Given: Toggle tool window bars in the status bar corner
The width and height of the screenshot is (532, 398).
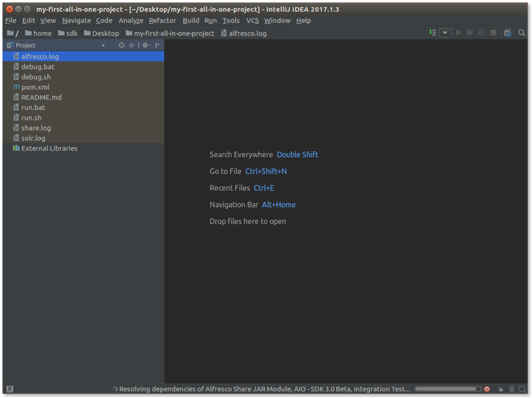Looking at the screenshot, I should [x=9, y=389].
